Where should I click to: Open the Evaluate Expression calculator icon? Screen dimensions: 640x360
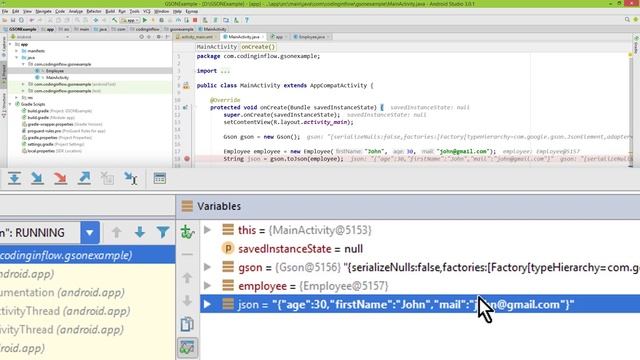pos(160,178)
